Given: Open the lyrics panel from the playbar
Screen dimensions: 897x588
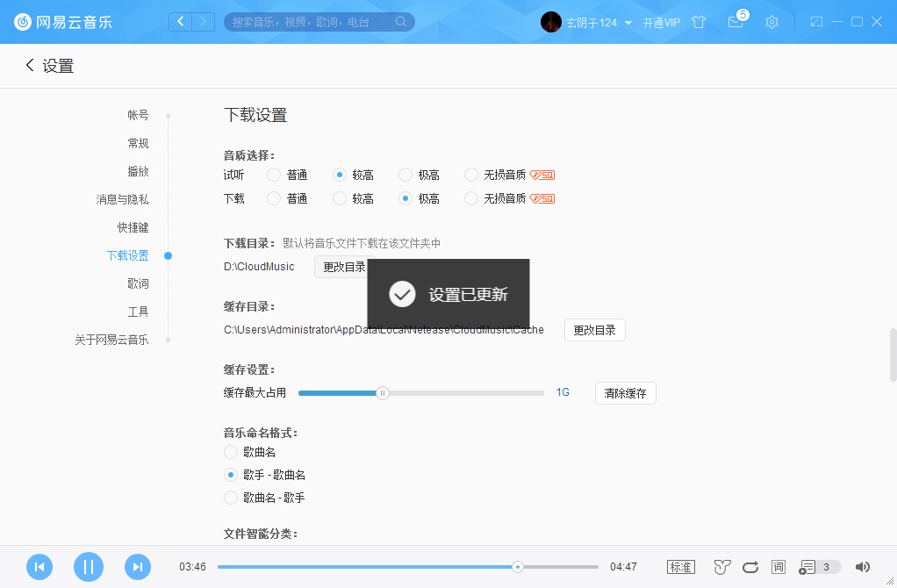Looking at the screenshot, I should [x=777, y=567].
